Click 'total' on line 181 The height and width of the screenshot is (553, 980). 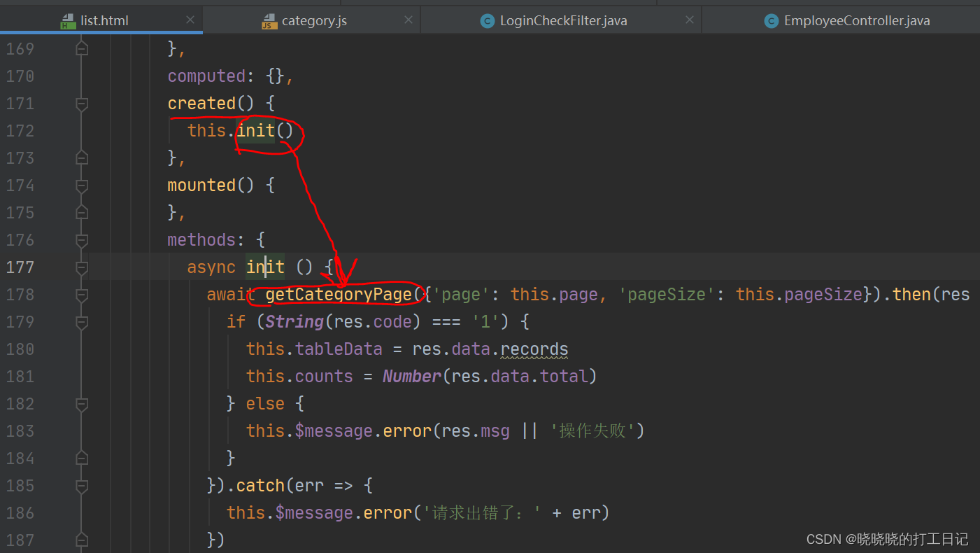pos(564,377)
